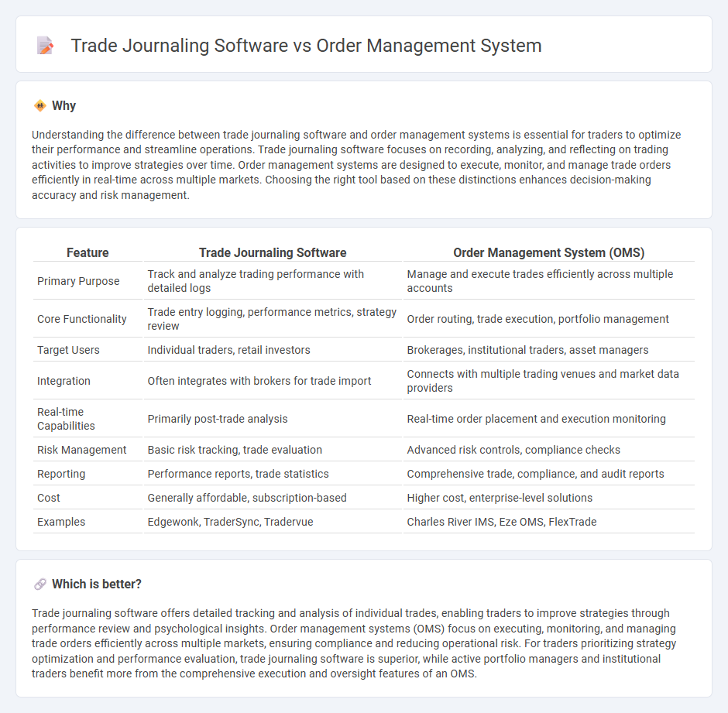Image resolution: width=728 pixels, height=713 pixels.
Task: Click cell 'Individual traders, retail investors'
Action: pos(273,350)
